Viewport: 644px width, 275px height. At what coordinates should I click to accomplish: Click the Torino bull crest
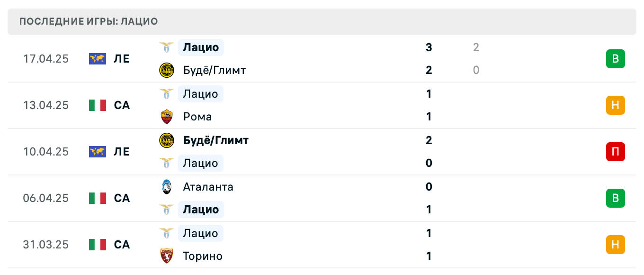(x=167, y=256)
